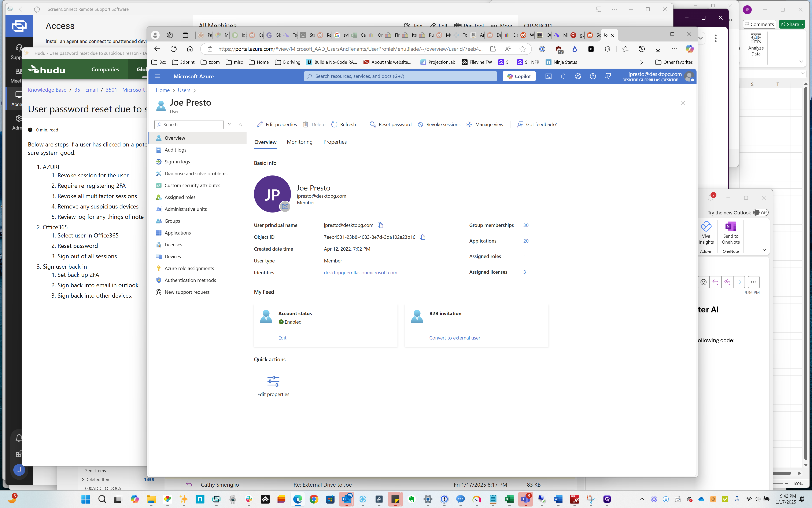812x508 pixels.
Task: Open Azure portal settings gear
Action: (x=578, y=76)
